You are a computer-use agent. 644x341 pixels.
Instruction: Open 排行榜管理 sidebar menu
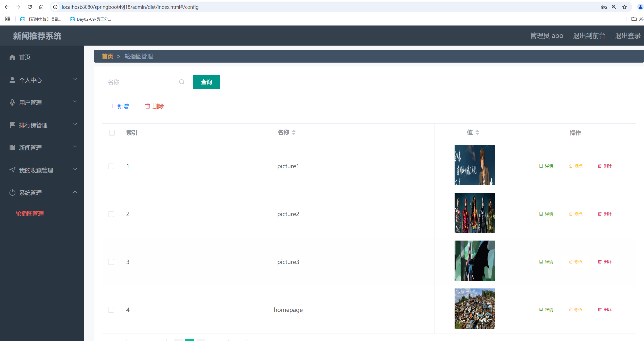[x=42, y=125]
